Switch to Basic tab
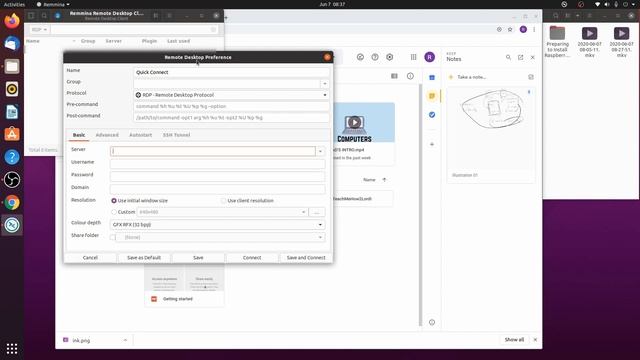 pyautogui.click(x=79, y=135)
